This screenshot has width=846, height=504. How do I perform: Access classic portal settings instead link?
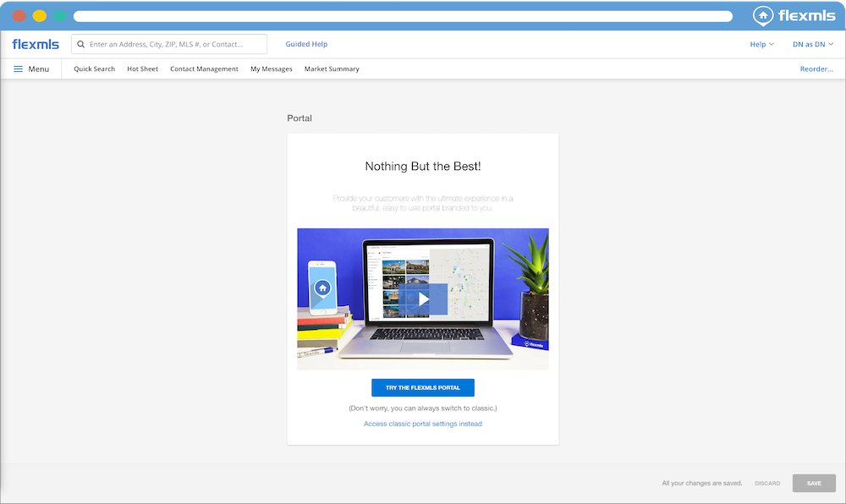tap(422, 424)
